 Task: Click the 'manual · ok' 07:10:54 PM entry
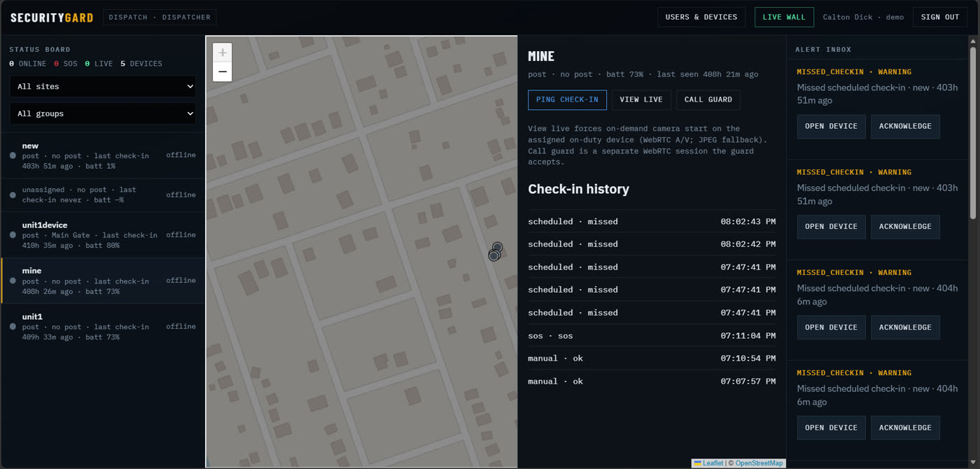(651, 358)
